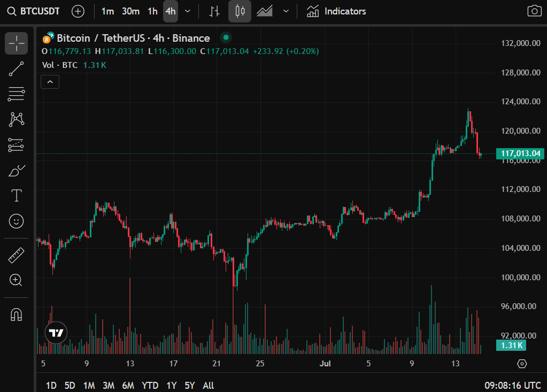Viewport: 547px width, 392px height.
Task: Collapse the indicator legend with the chevron
Action: pos(50,82)
